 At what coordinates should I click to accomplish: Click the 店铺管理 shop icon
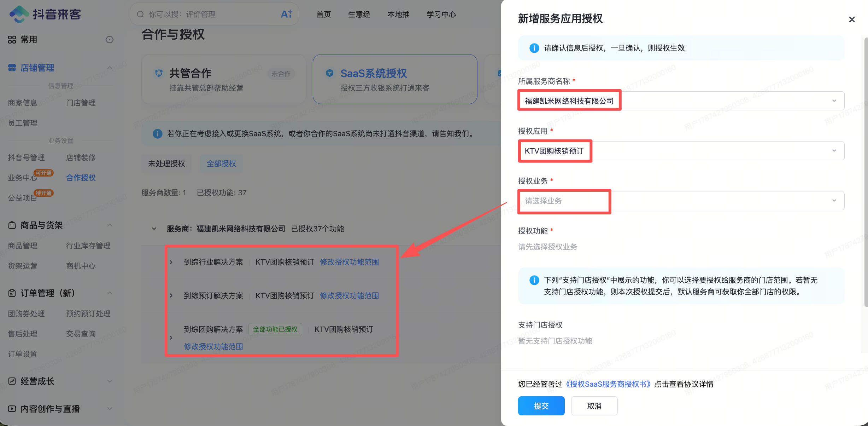[x=12, y=68]
